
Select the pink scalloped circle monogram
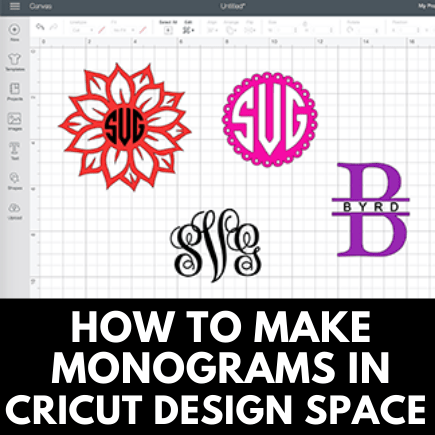270,119
